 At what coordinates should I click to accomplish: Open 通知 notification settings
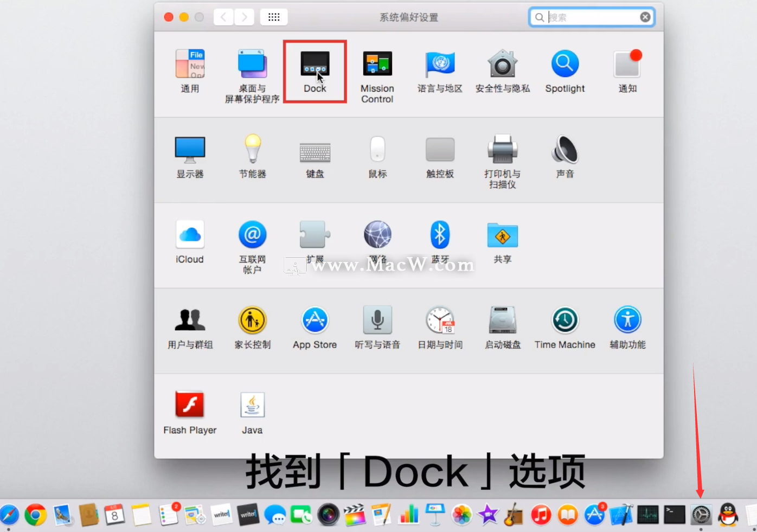(x=627, y=64)
